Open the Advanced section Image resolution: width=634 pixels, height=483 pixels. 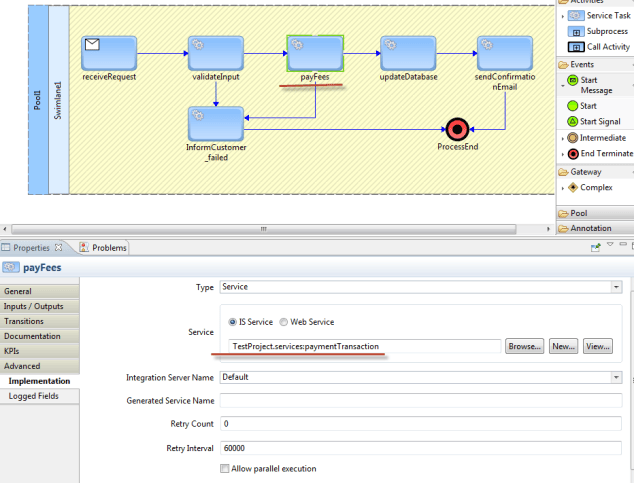(40, 366)
